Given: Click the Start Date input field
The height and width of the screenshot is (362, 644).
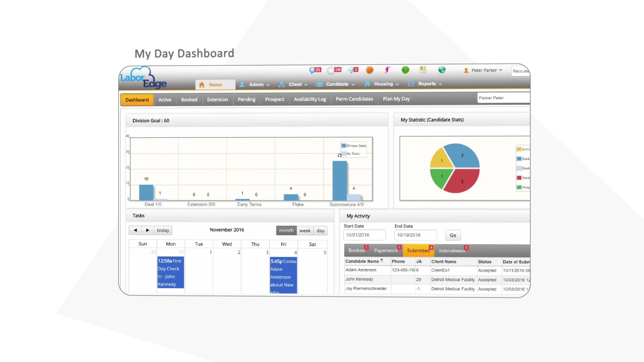Looking at the screenshot, I should pyautogui.click(x=364, y=235).
